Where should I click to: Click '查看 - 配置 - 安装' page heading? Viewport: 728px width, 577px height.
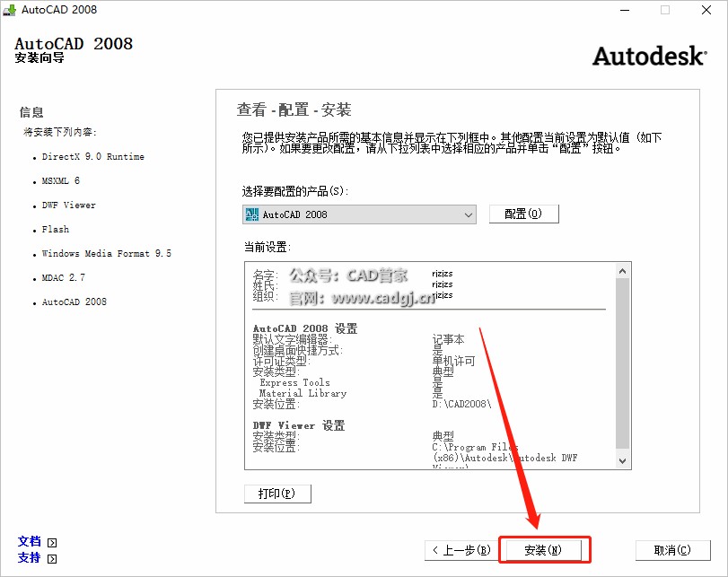[x=294, y=109]
